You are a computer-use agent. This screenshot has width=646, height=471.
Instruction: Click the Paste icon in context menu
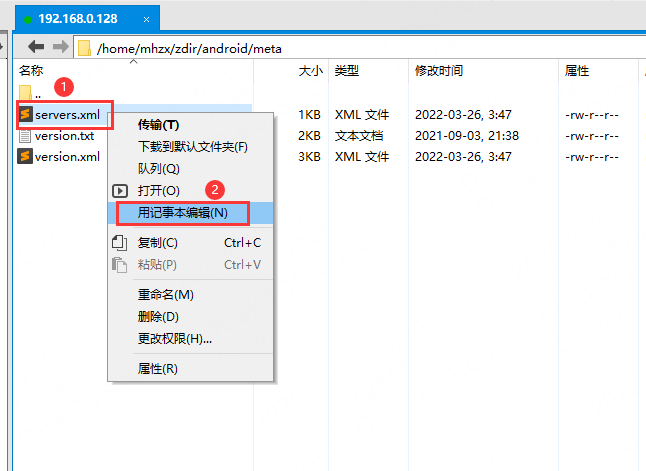pyautogui.click(x=119, y=265)
